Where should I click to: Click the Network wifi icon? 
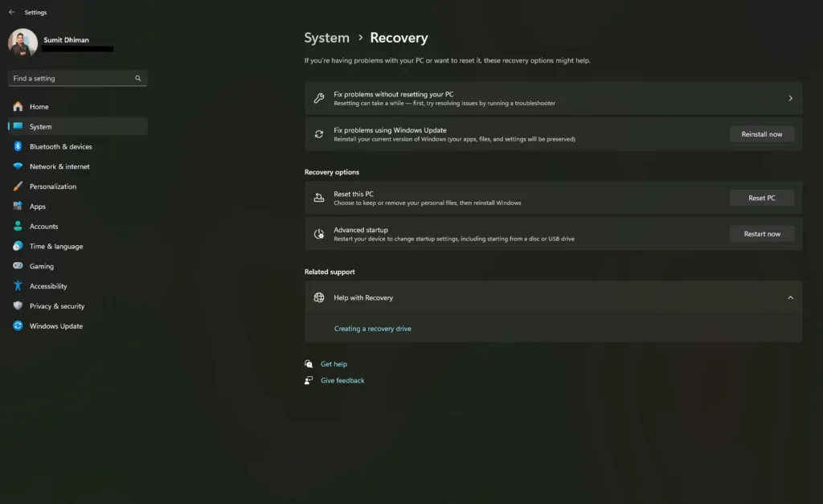click(18, 166)
